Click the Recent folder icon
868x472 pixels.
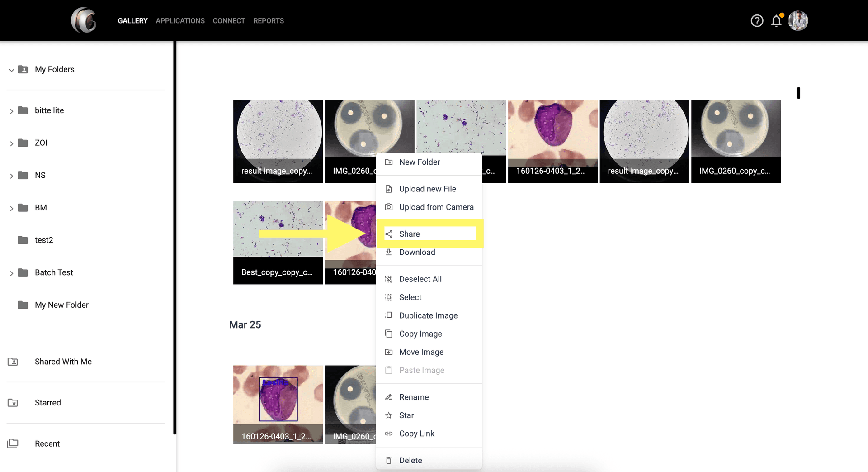13,443
